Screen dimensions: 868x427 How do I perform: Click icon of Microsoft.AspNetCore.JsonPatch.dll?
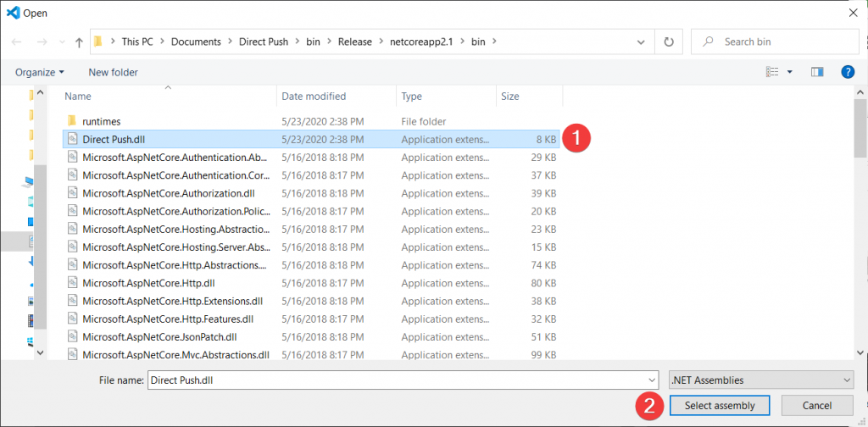click(x=72, y=337)
